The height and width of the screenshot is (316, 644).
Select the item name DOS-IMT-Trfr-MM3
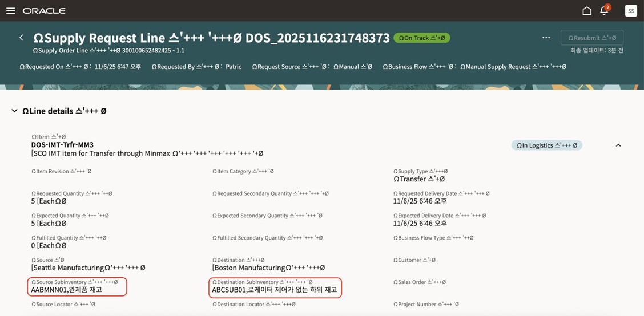click(62, 144)
